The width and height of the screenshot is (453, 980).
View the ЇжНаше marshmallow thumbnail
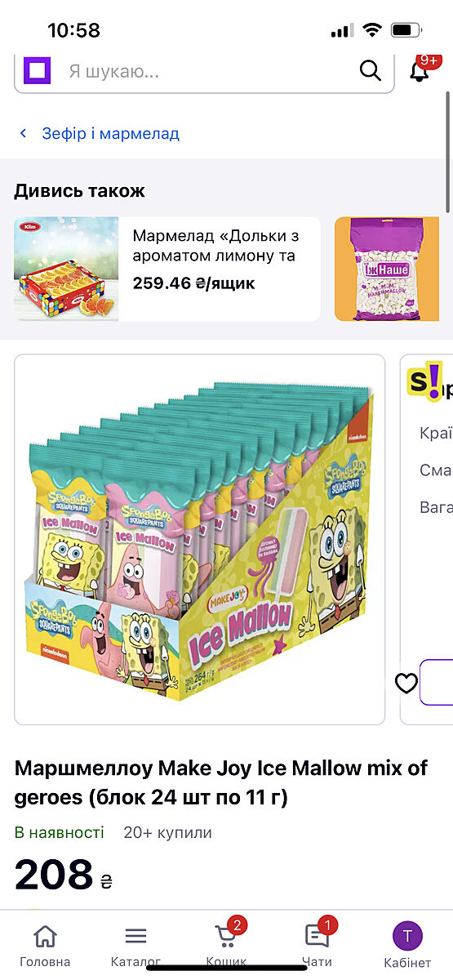coord(387,269)
